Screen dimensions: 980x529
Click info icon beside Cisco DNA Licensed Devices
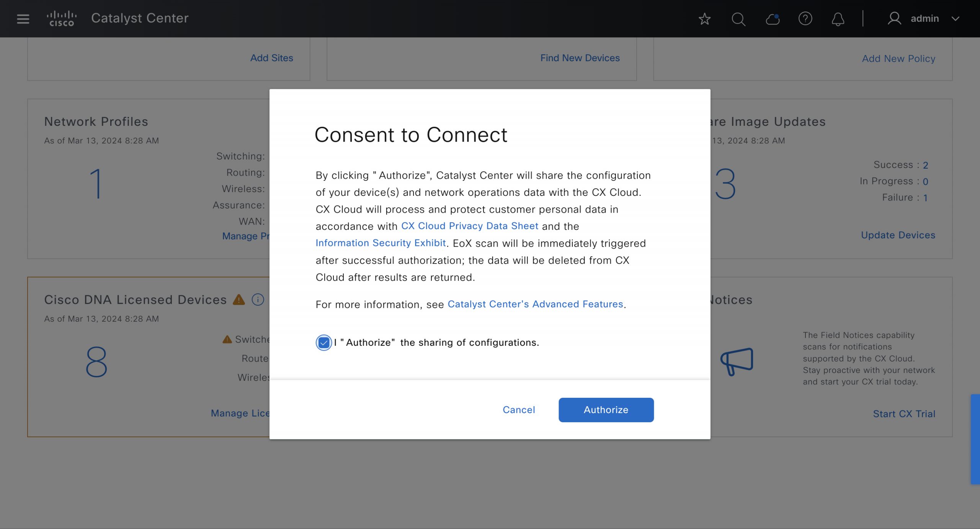click(258, 299)
